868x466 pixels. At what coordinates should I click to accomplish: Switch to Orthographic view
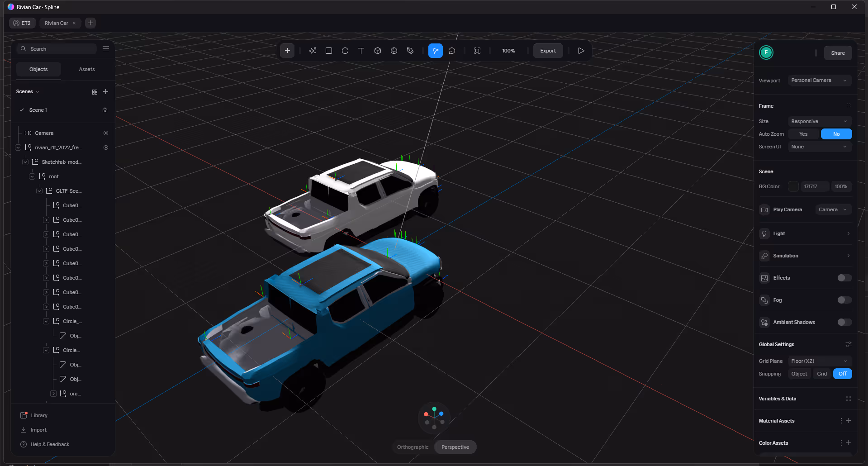point(413,447)
